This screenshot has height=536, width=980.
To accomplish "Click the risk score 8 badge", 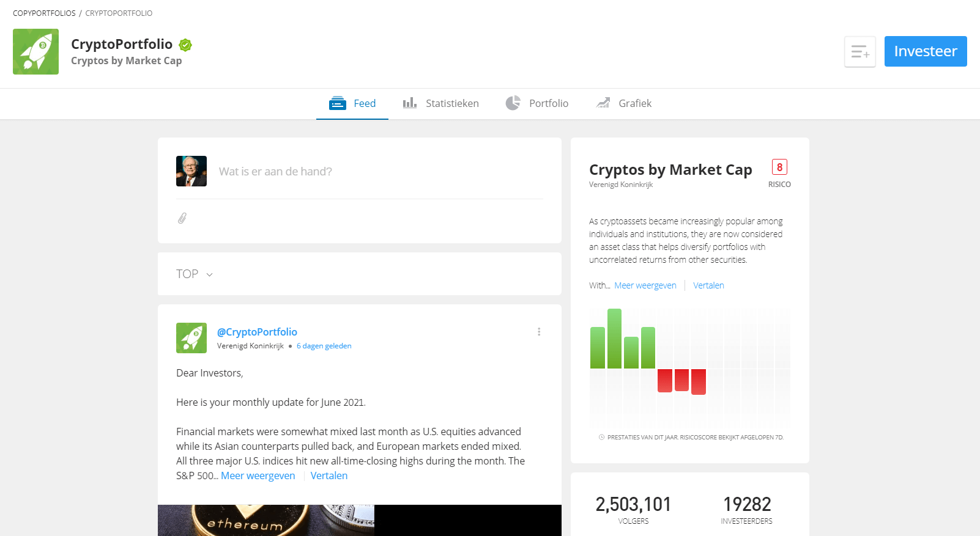I will [779, 167].
